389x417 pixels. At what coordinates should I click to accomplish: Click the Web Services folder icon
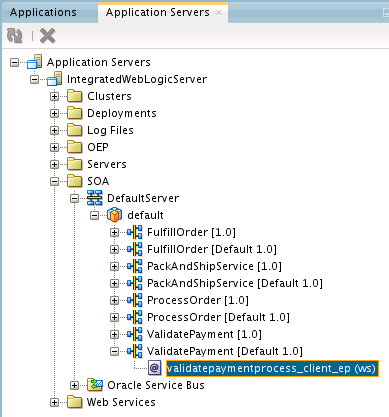(75, 402)
